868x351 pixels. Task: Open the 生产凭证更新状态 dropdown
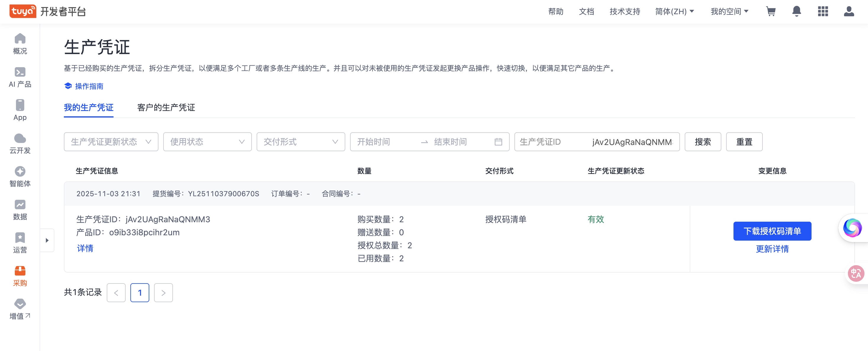click(x=111, y=142)
